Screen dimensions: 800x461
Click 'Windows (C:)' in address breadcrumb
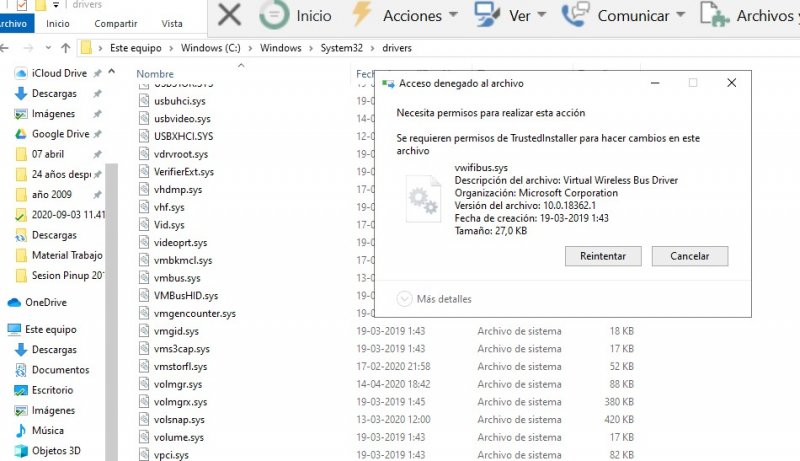(210, 48)
